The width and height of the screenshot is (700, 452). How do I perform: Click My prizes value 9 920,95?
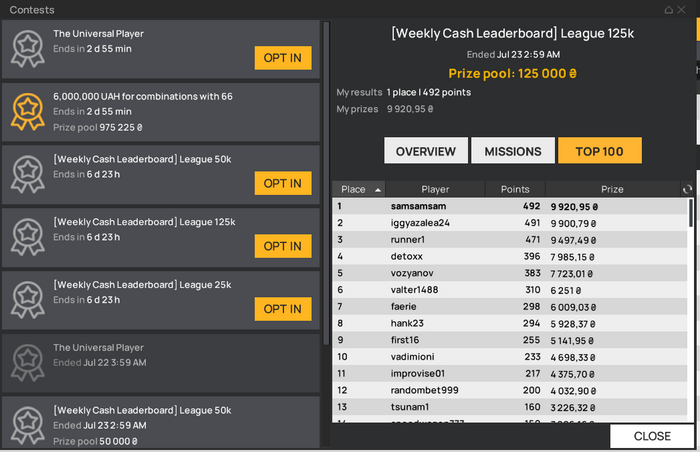(410, 109)
